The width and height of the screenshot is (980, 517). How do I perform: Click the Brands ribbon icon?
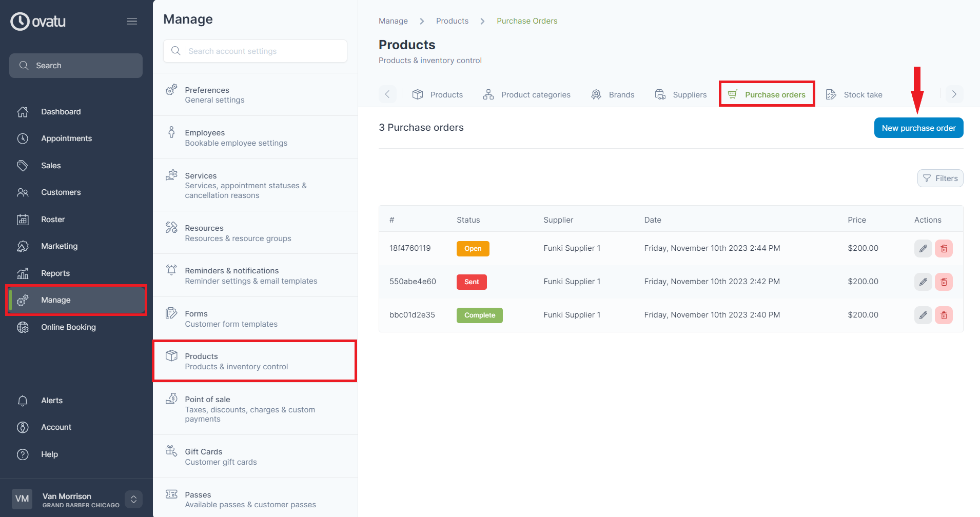596,94
